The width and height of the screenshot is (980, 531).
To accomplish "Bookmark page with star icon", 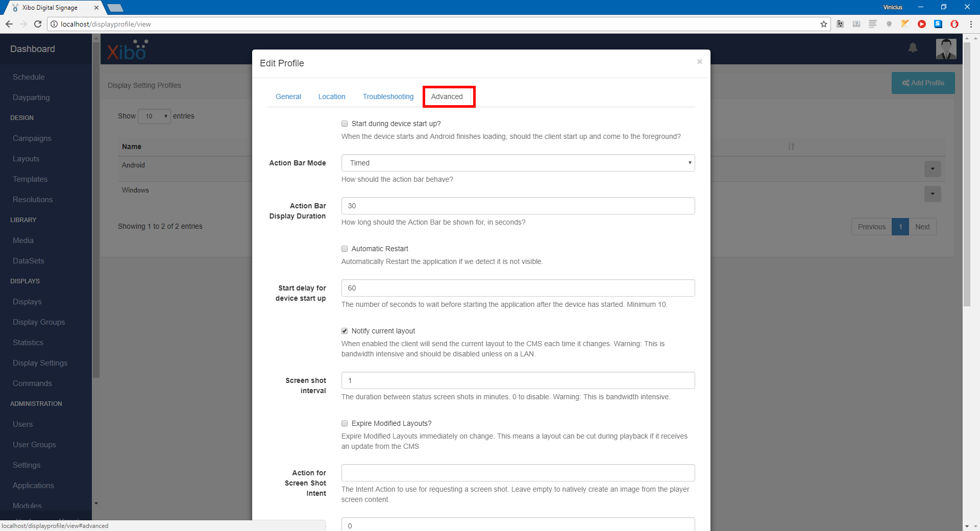I will [823, 24].
